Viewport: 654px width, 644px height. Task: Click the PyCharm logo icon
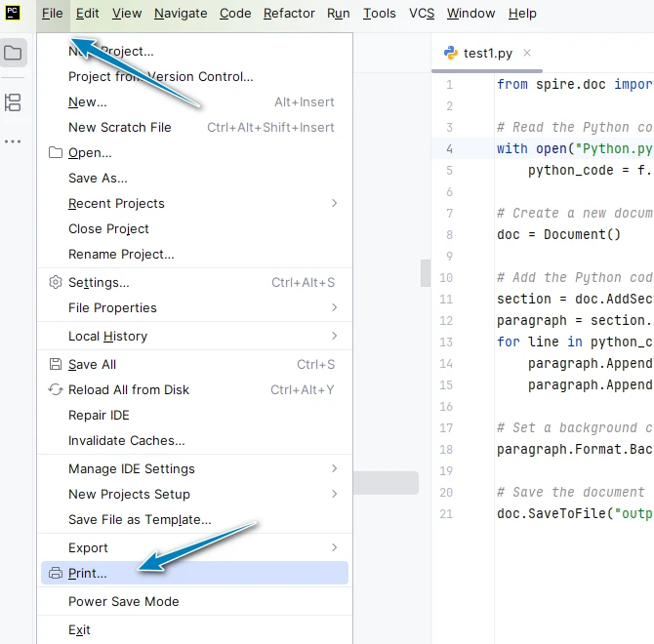pyautogui.click(x=14, y=13)
